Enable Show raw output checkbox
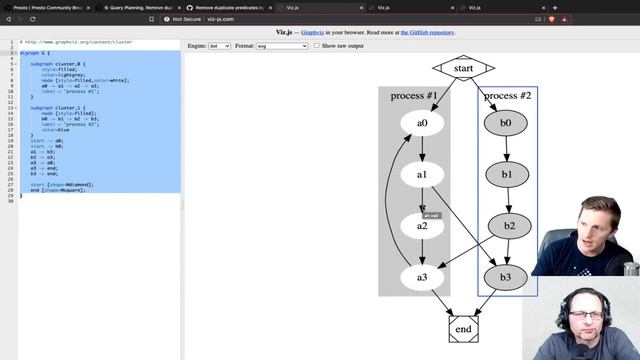The height and width of the screenshot is (360, 640). pyautogui.click(x=316, y=46)
